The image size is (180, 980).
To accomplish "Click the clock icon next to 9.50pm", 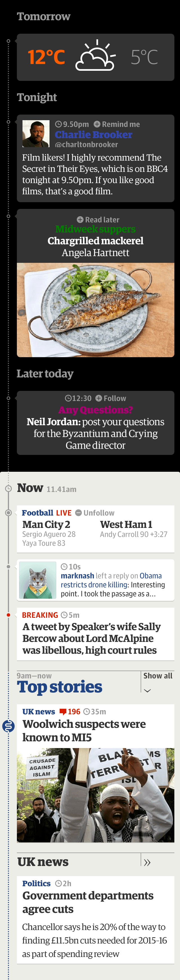I will (58, 124).
